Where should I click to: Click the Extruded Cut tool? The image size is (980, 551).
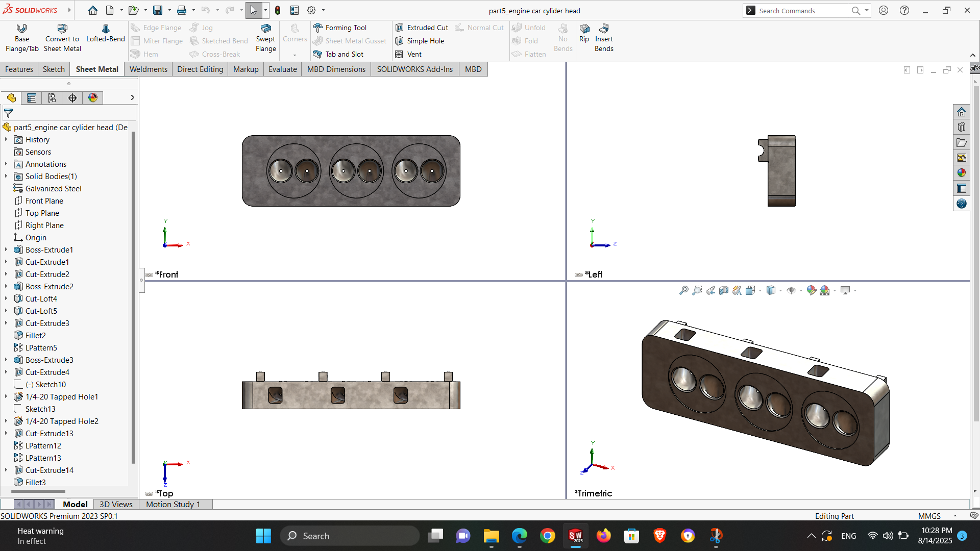422,28
